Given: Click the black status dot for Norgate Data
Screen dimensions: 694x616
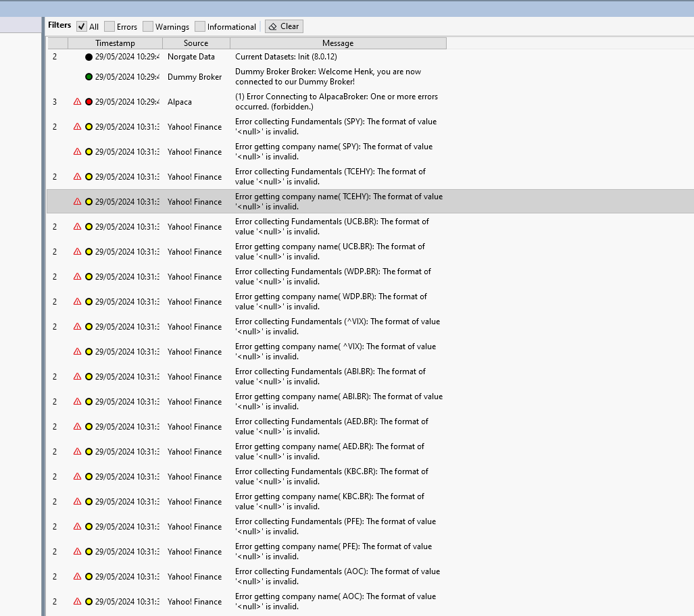Looking at the screenshot, I should (89, 57).
